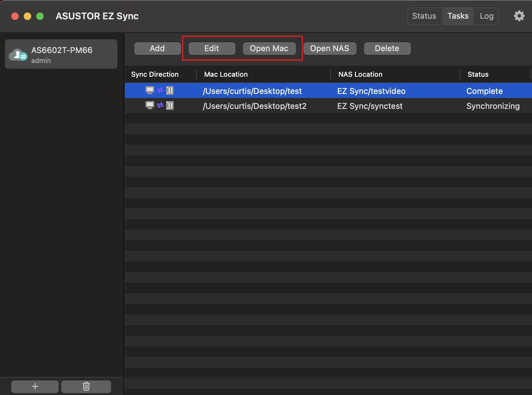Click the Add task button
Screen dimensions: 532x395
(x=157, y=48)
